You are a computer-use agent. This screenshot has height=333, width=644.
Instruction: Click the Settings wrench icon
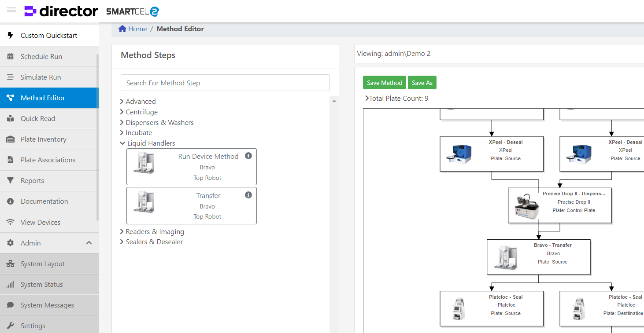coord(11,326)
